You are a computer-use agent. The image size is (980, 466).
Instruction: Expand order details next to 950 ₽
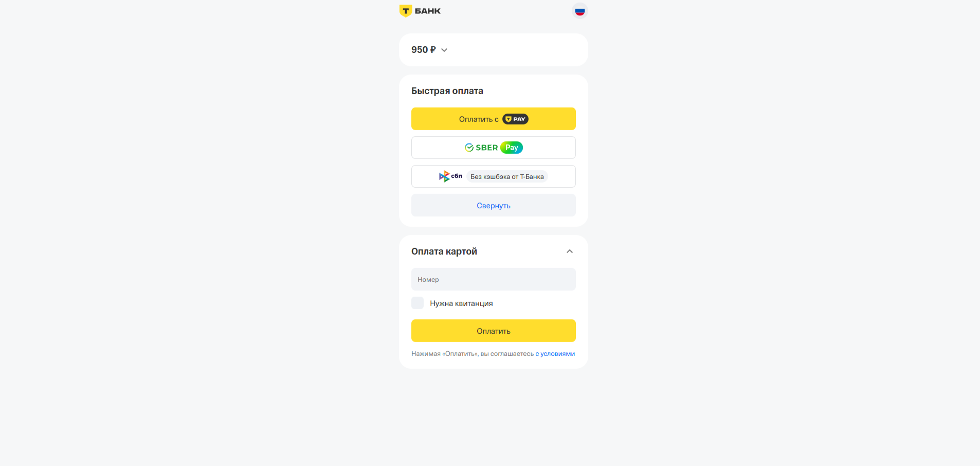(444, 50)
